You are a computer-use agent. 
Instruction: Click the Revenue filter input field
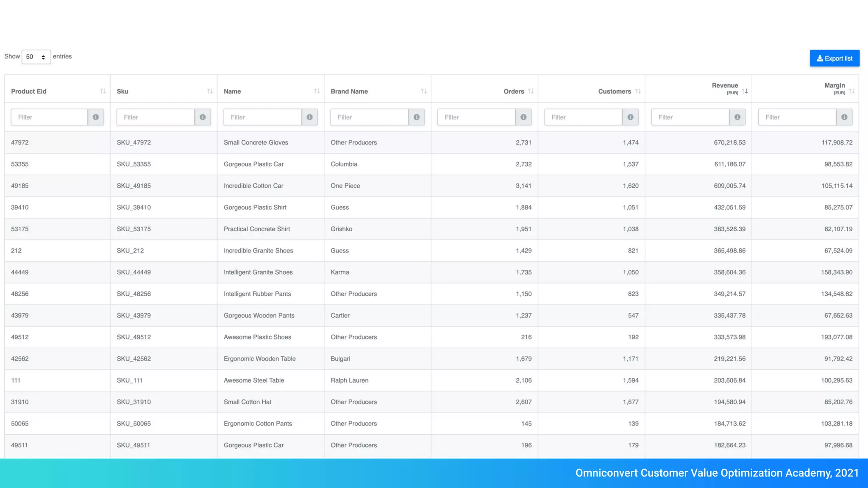690,117
